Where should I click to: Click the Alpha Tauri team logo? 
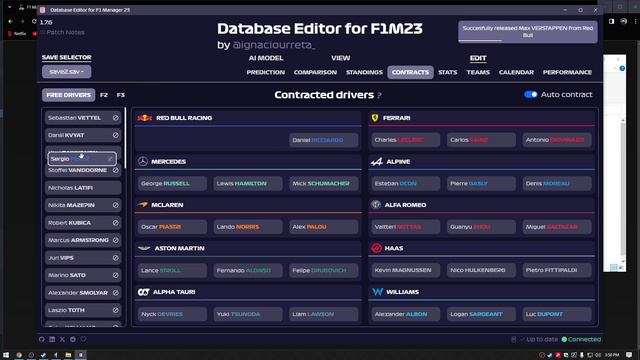143,292
